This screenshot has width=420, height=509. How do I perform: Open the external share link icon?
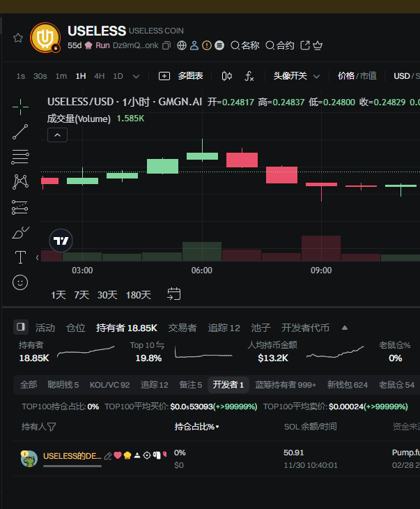pyautogui.click(x=305, y=45)
